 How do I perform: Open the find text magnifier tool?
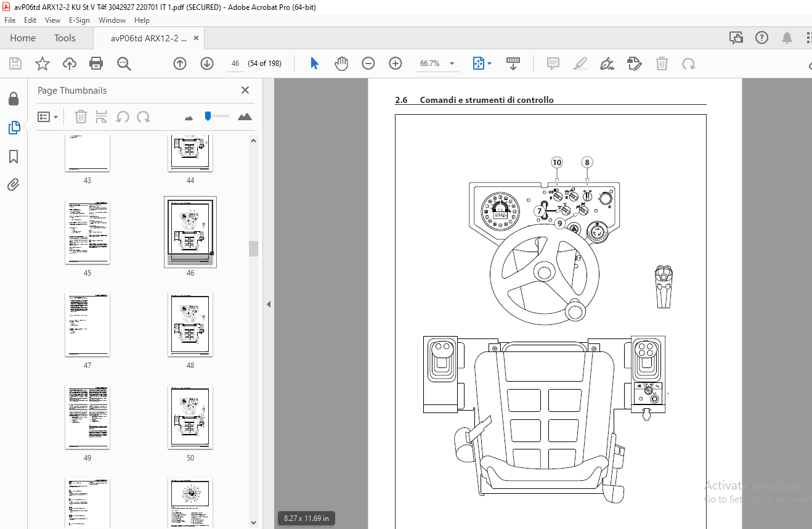point(124,64)
